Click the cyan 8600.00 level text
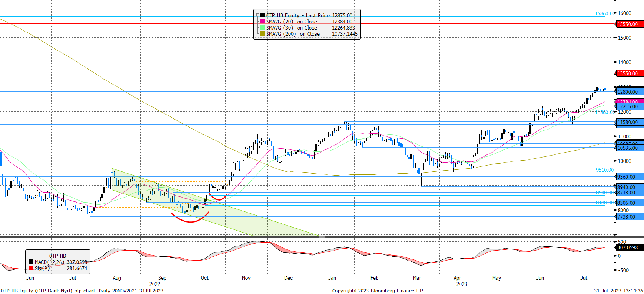Viewport: 644px width, 294px height. [x=605, y=193]
